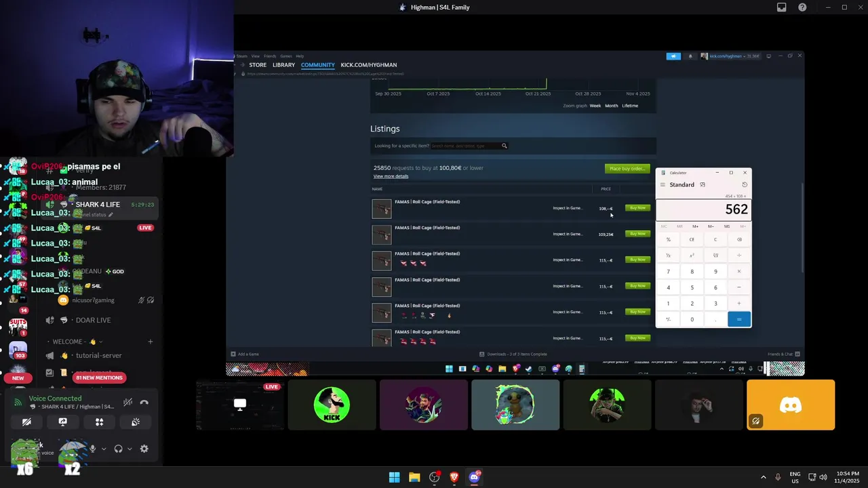Open Discord Help question mark icon
Screen dimensions: 868x488
pyautogui.click(x=803, y=7)
